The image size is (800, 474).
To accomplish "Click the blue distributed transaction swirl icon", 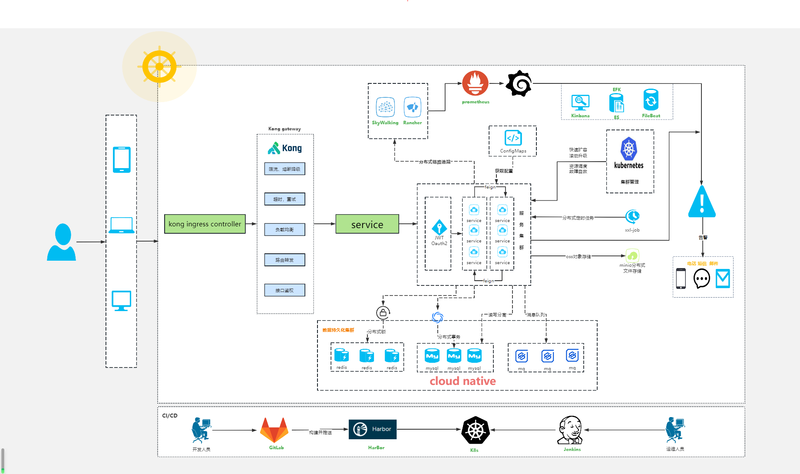I will 437,317.
